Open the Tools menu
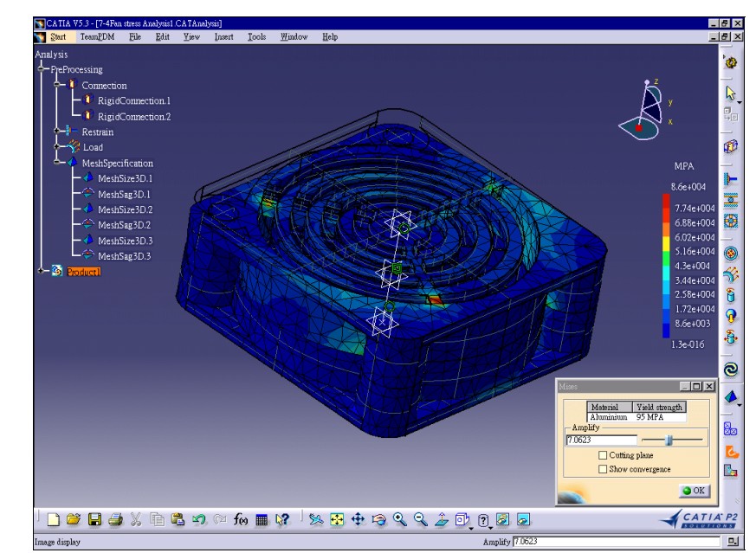Image resolution: width=756 pixels, height=553 pixels. click(256, 36)
